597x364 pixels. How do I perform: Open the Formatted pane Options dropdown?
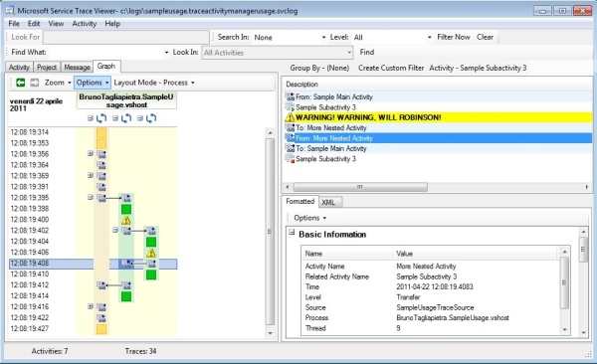[309, 218]
